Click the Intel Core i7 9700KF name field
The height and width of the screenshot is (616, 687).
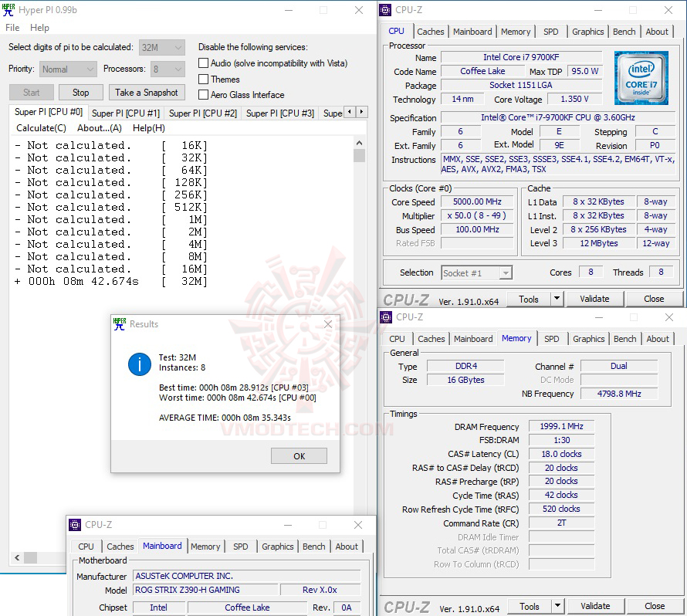(x=521, y=57)
